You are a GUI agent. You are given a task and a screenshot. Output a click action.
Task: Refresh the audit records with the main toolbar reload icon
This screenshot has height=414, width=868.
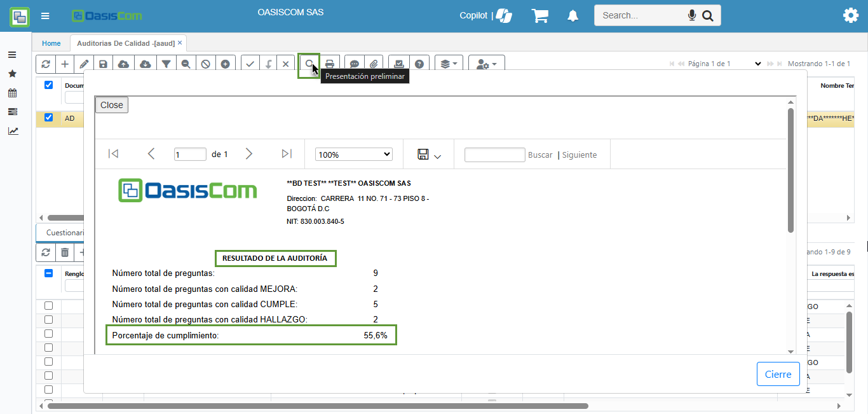46,64
